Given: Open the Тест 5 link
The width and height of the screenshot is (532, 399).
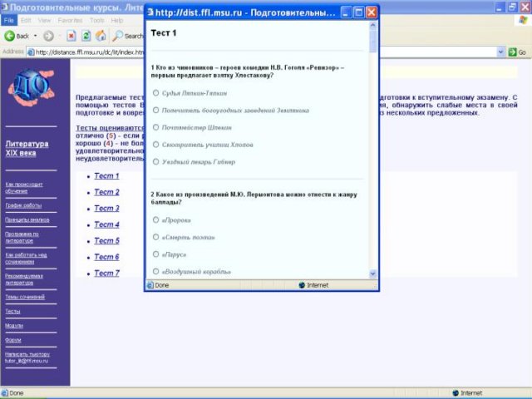Looking at the screenshot, I should click(x=106, y=241).
